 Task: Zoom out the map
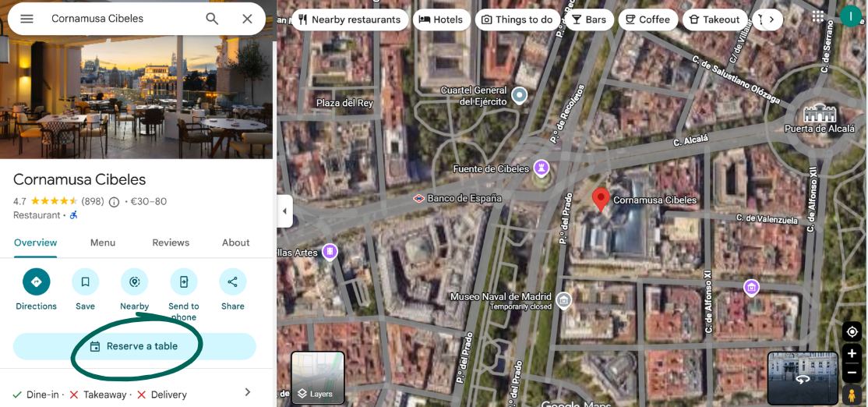tap(852, 373)
